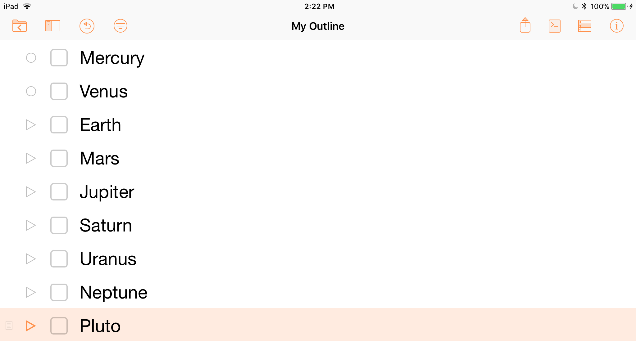
Task: Tap the undo/history icon
Action: (87, 26)
